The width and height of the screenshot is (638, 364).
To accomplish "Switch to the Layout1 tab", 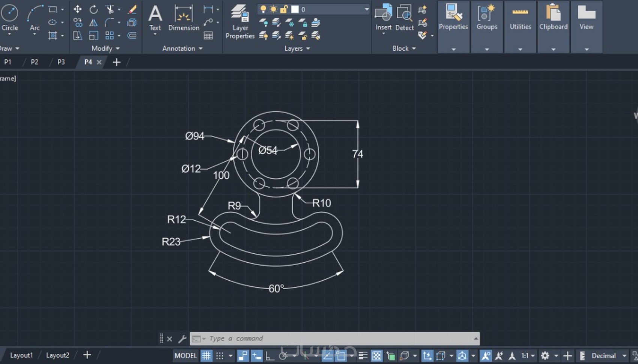I will [21, 355].
